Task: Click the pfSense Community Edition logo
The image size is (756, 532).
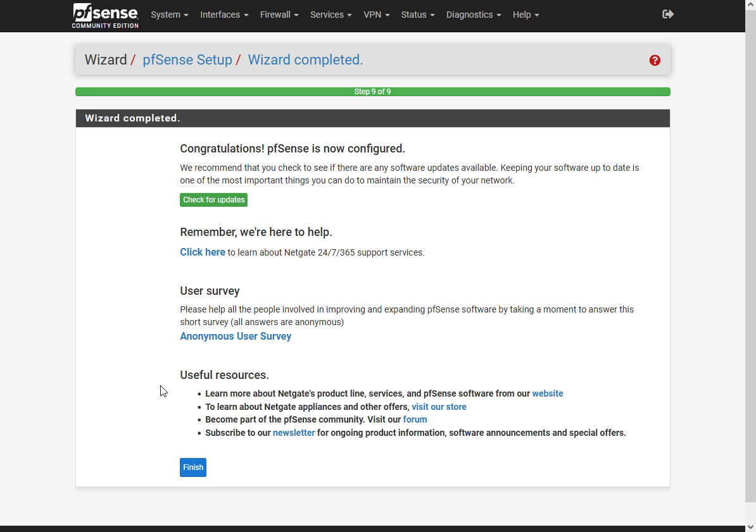Action: tap(104, 15)
